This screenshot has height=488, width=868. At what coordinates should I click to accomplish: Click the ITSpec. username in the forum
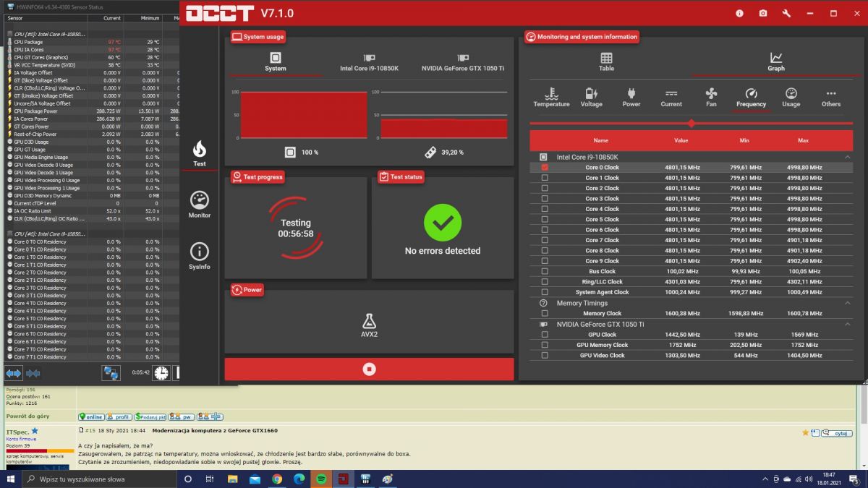point(17,432)
